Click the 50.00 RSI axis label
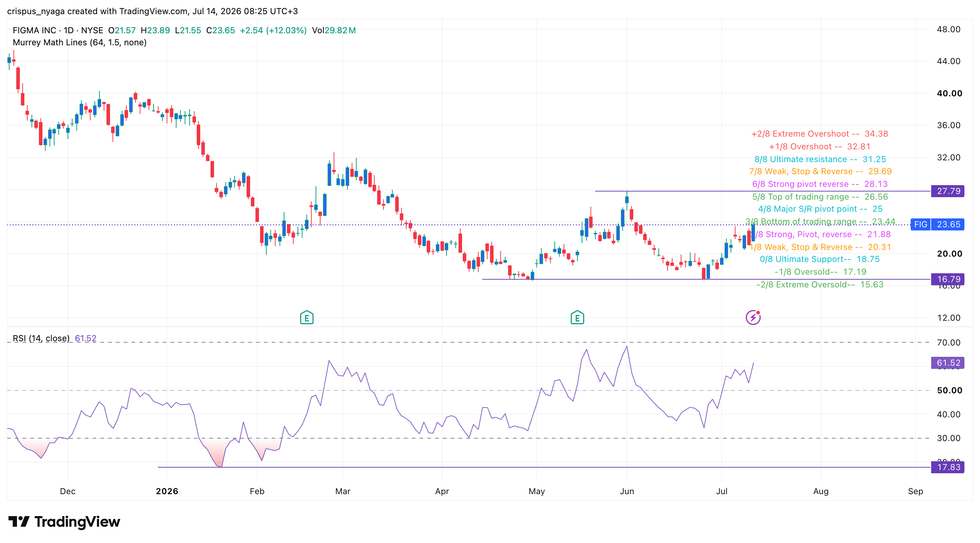This screenshot has width=980, height=543. click(x=949, y=390)
